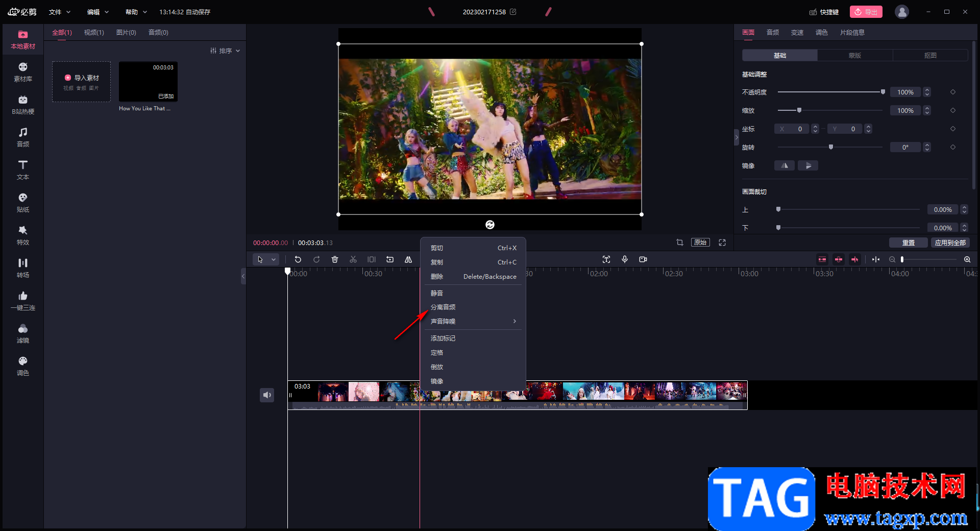Click the delete trash icon in timeline toolbar
This screenshot has height=531, width=980.
pos(335,259)
